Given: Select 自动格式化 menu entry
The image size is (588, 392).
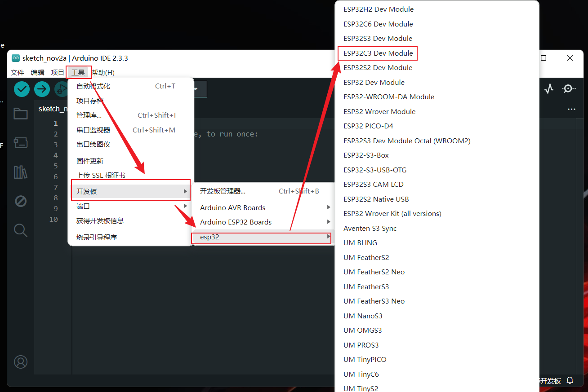Looking at the screenshot, I should click(131, 86).
